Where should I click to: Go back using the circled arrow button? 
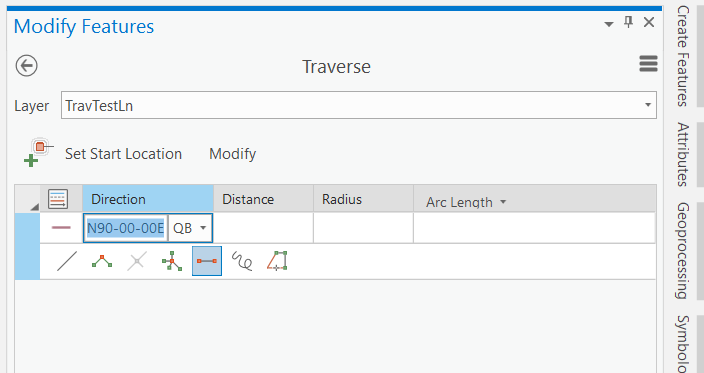26,66
